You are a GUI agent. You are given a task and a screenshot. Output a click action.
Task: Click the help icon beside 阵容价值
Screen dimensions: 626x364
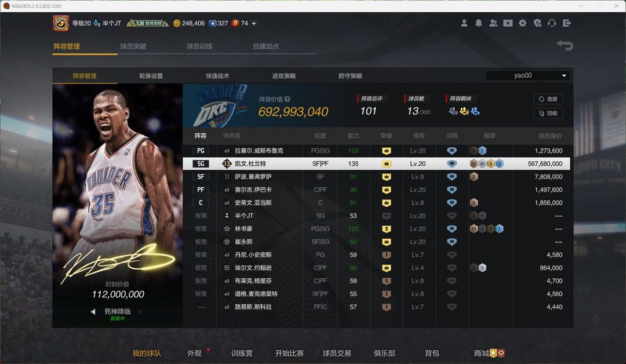[x=287, y=99]
